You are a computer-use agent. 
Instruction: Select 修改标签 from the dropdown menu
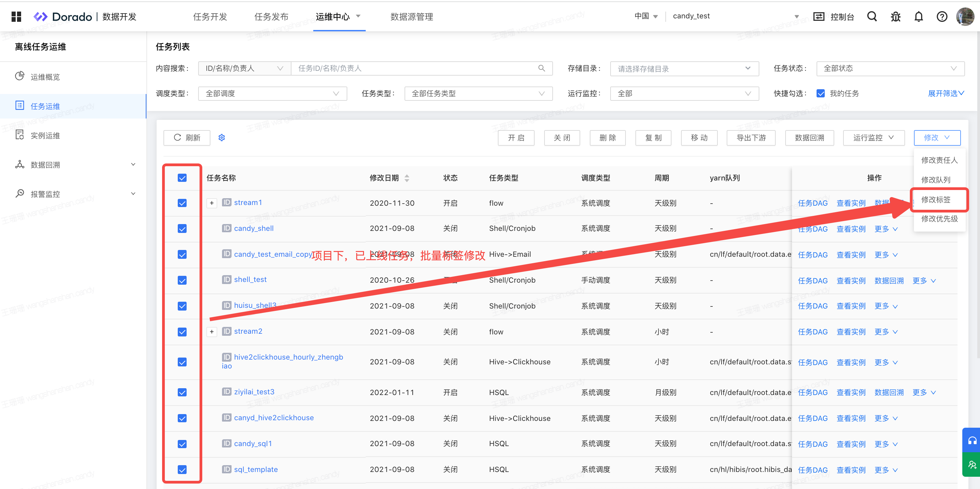pyautogui.click(x=936, y=200)
